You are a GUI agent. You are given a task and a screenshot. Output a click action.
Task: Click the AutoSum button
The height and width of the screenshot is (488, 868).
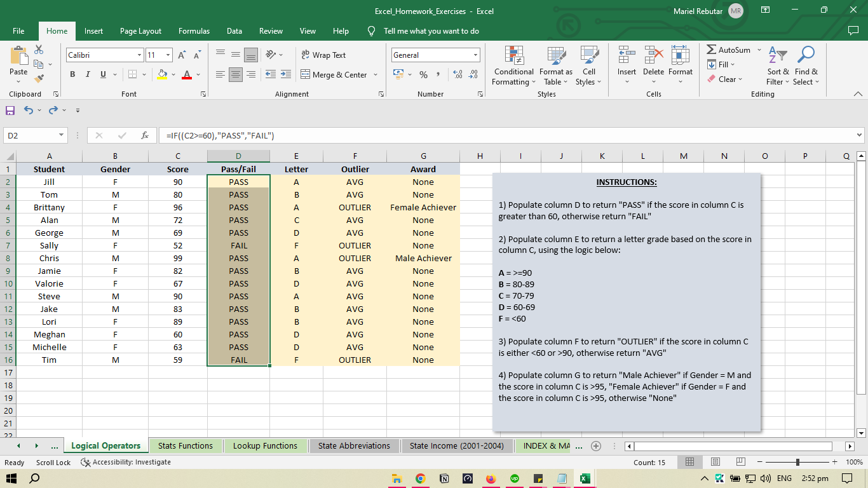[729, 50]
